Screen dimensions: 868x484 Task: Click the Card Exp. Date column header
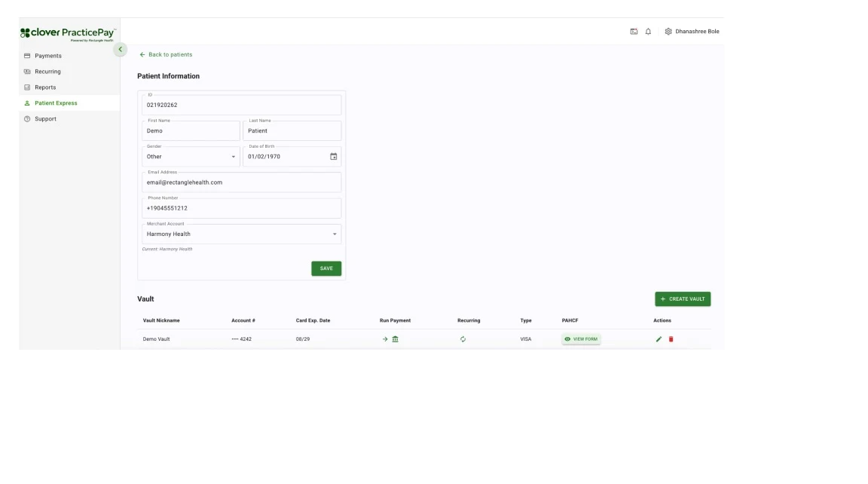point(313,320)
